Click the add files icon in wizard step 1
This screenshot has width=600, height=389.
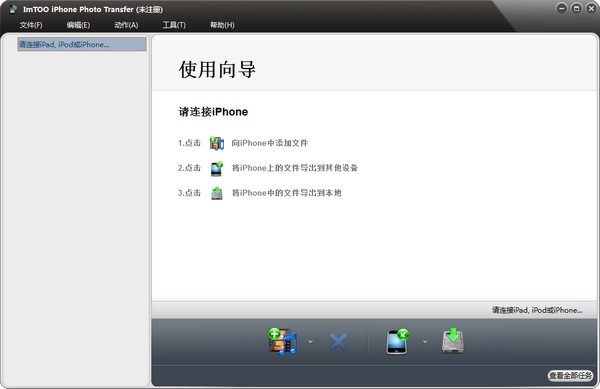point(217,143)
